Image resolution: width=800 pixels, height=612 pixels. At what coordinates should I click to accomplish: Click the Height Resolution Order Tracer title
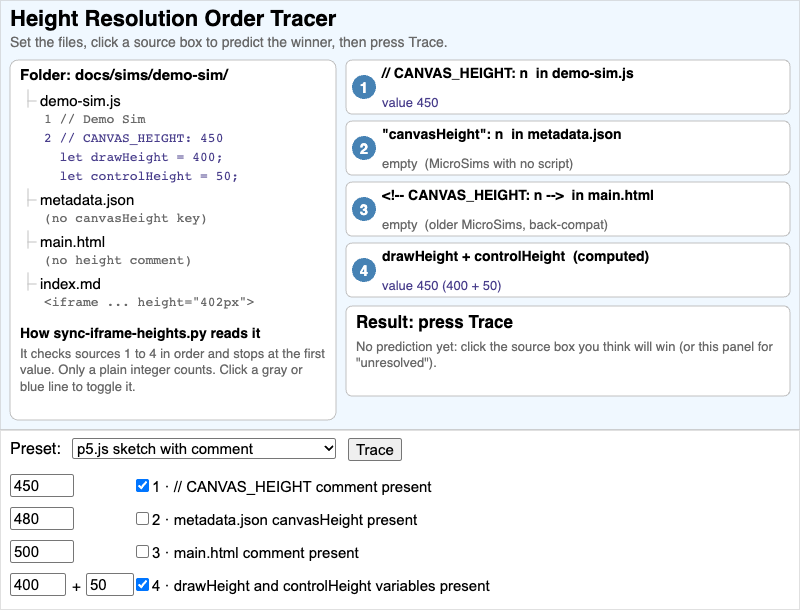click(x=173, y=18)
